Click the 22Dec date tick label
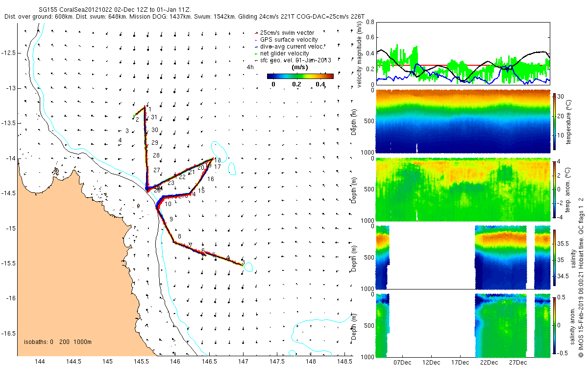This screenshot has width=588, height=368. (489, 362)
